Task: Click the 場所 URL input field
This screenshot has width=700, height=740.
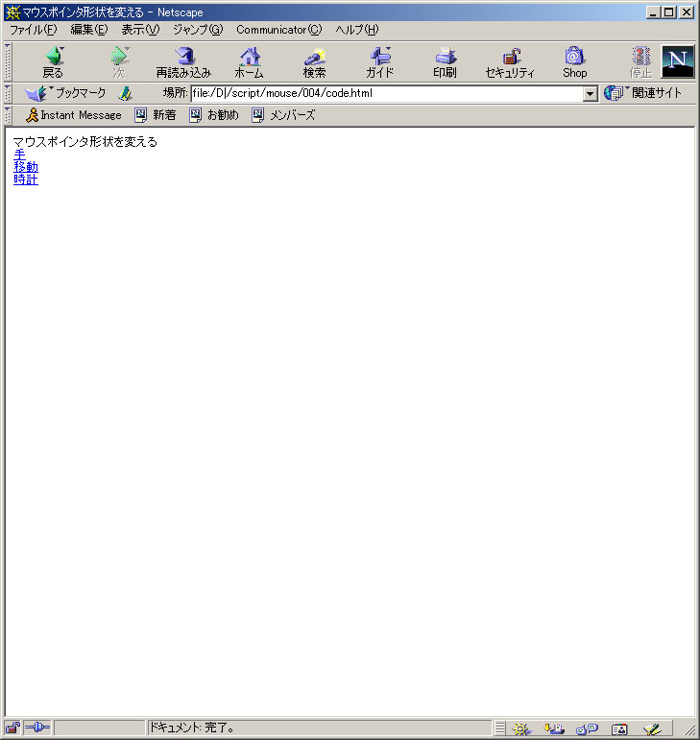Action: (x=387, y=93)
